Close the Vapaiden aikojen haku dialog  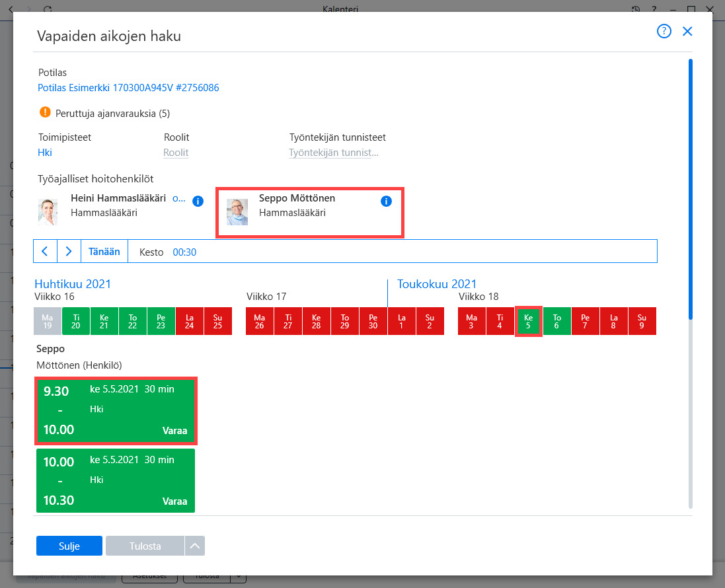coord(687,32)
